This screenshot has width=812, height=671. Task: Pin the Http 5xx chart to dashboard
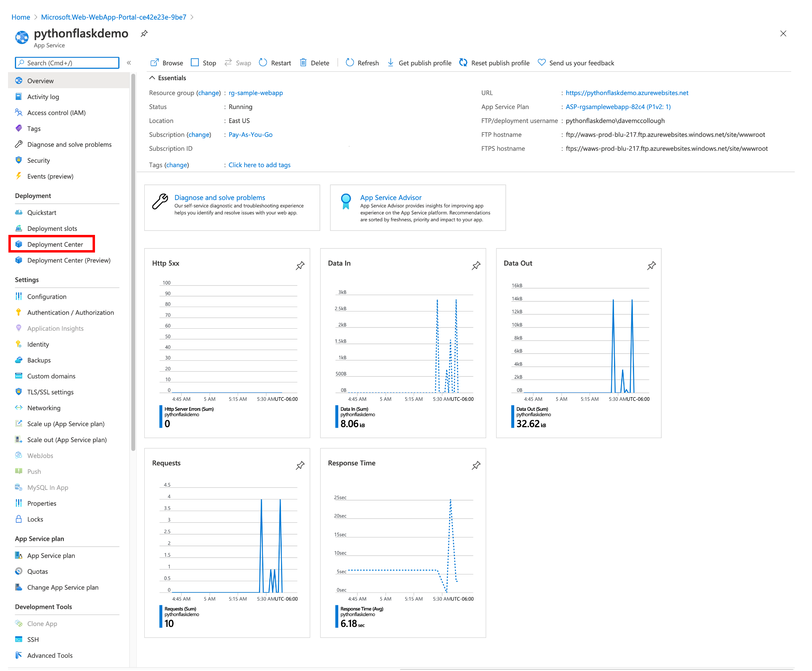pyautogui.click(x=300, y=265)
